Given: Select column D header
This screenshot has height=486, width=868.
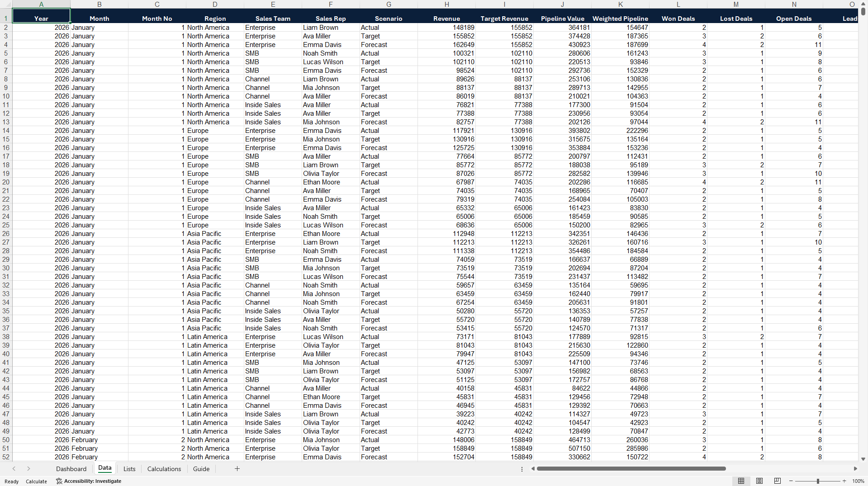Looking at the screenshot, I should click(x=215, y=4).
